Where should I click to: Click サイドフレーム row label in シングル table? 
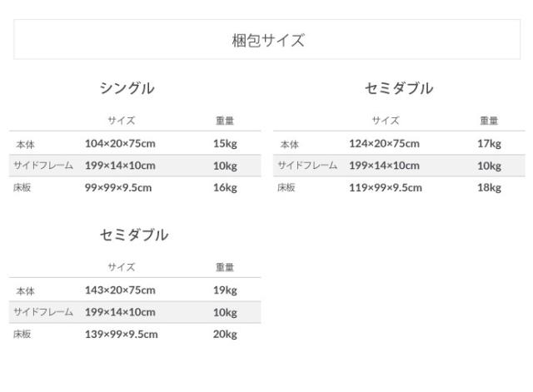click(x=43, y=166)
